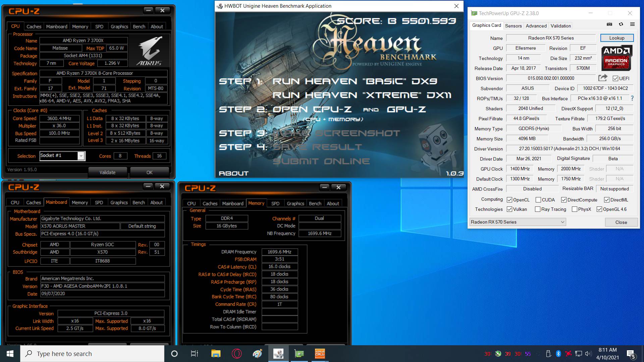The image size is (644, 362).
Task: Switch to Mainboard tab in top CPU-Z window
Action: coord(57,26)
